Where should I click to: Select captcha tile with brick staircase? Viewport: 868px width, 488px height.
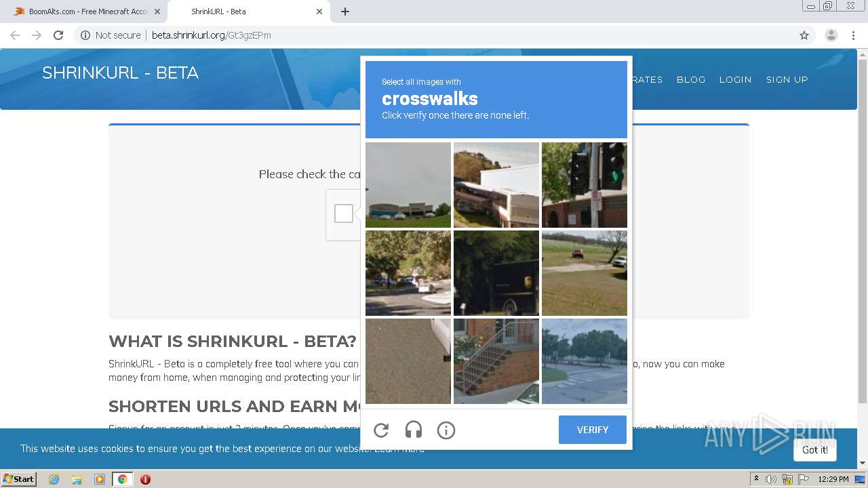pyautogui.click(x=496, y=361)
